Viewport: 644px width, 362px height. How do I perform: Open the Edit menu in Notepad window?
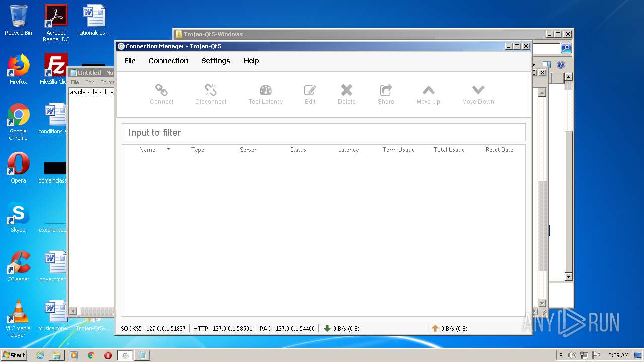(x=90, y=82)
